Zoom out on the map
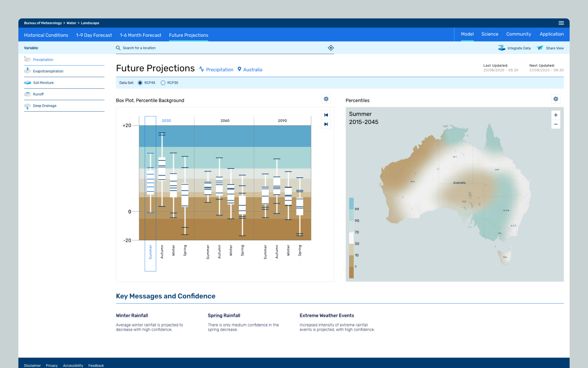588x368 pixels. coord(556,124)
